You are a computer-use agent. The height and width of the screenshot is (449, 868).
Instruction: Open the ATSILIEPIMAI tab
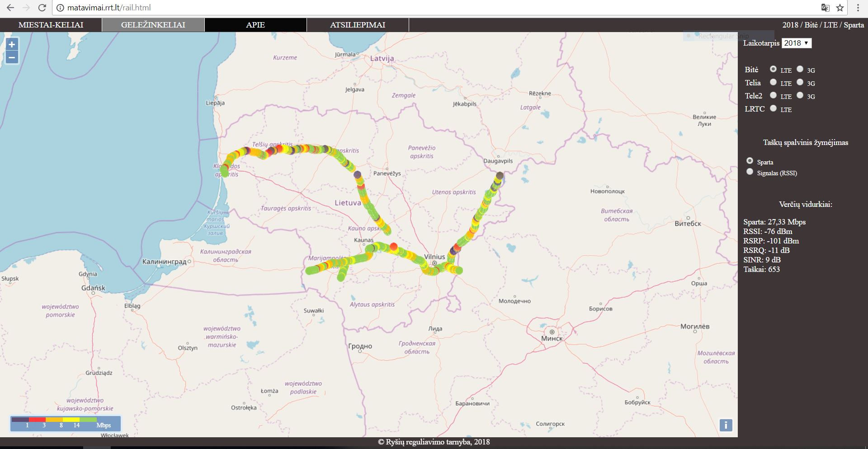point(358,25)
